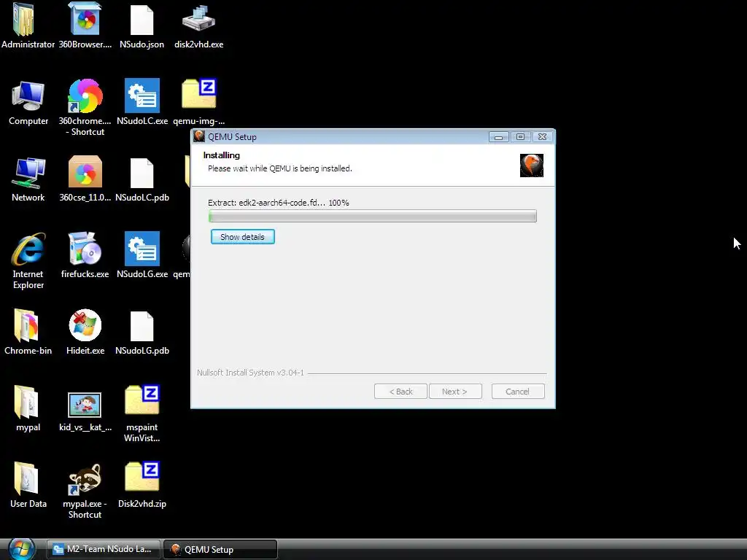Open the User Data folder
This screenshot has height=560, width=747.
(x=26, y=478)
